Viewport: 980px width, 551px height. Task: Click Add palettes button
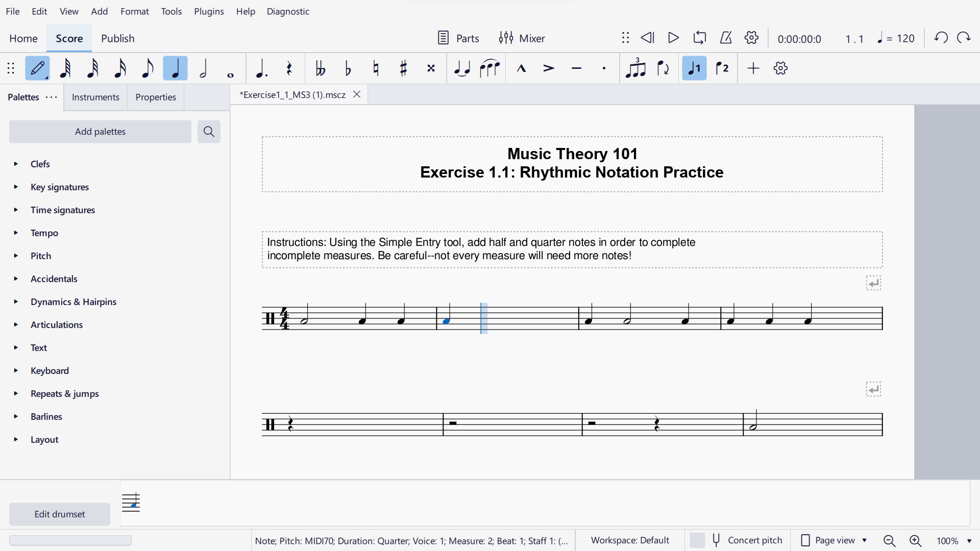point(100,132)
